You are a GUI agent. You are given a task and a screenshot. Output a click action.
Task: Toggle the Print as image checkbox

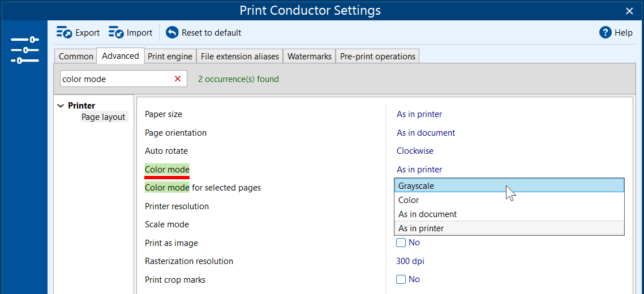point(401,243)
